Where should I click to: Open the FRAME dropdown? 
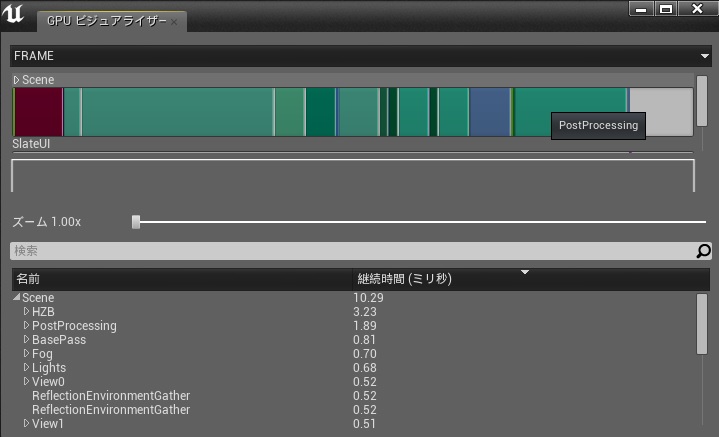click(360, 56)
